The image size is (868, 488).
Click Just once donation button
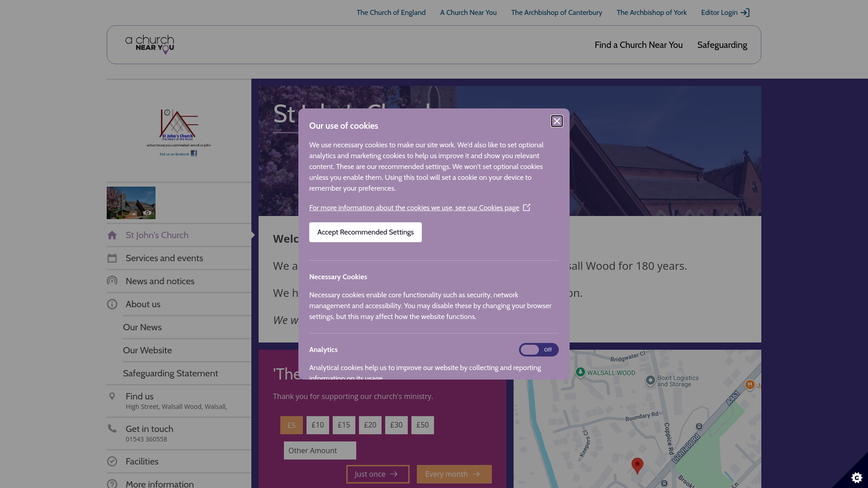378,474
